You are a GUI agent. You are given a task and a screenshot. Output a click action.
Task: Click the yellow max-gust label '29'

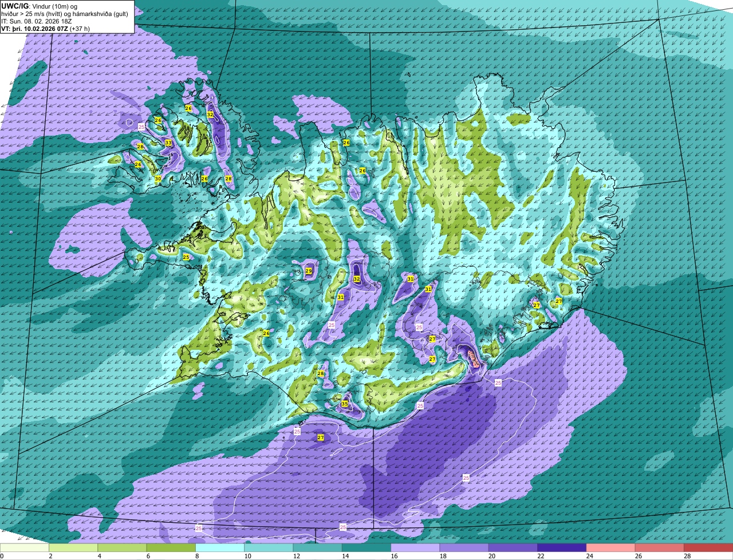click(x=308, y=271)
